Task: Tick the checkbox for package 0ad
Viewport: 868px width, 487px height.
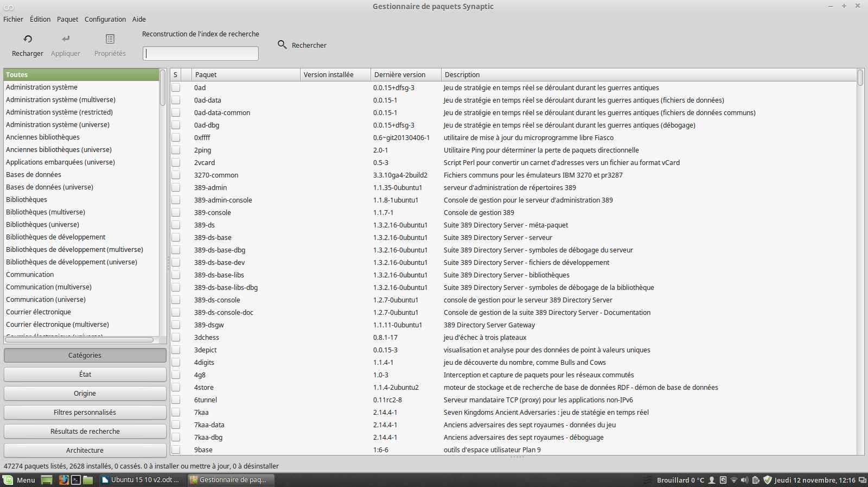Action: 176,87
